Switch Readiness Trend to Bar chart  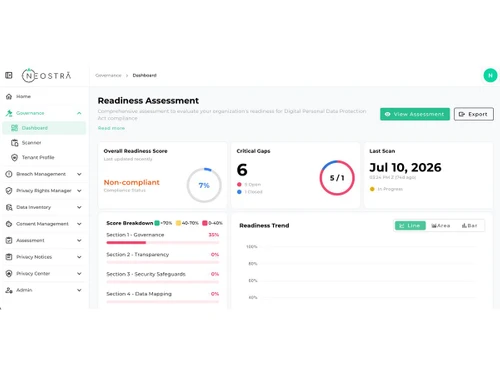(469, 226)
